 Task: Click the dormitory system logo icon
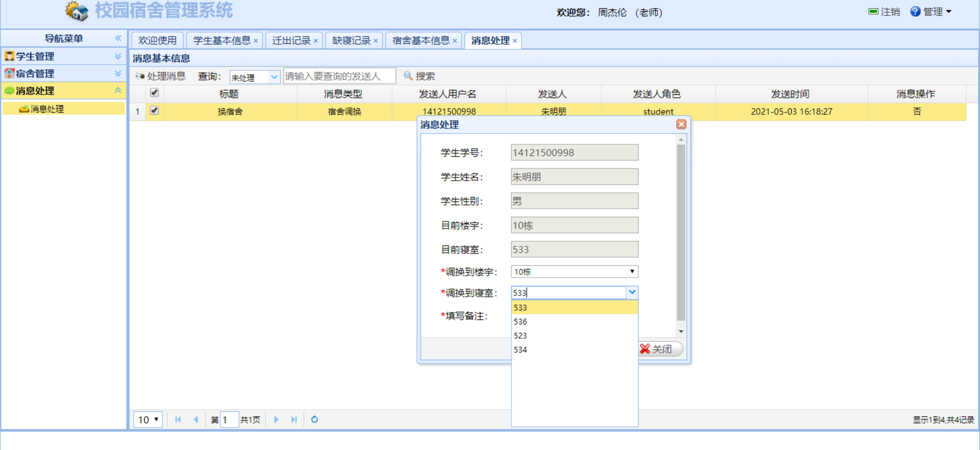[x=77, y=11]
